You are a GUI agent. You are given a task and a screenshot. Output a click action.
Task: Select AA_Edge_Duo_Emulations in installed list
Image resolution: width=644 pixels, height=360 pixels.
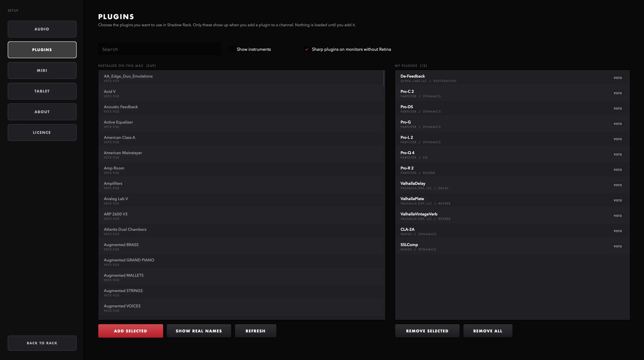pyautogui.click(x=241, y=78)
